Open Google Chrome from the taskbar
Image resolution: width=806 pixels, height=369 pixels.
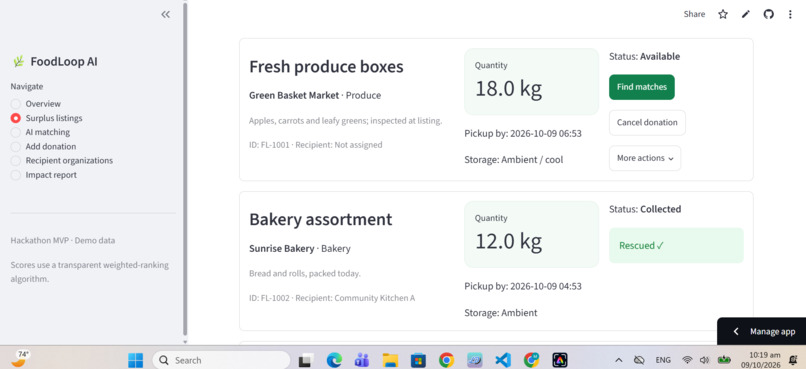click(x=446, y=360)
